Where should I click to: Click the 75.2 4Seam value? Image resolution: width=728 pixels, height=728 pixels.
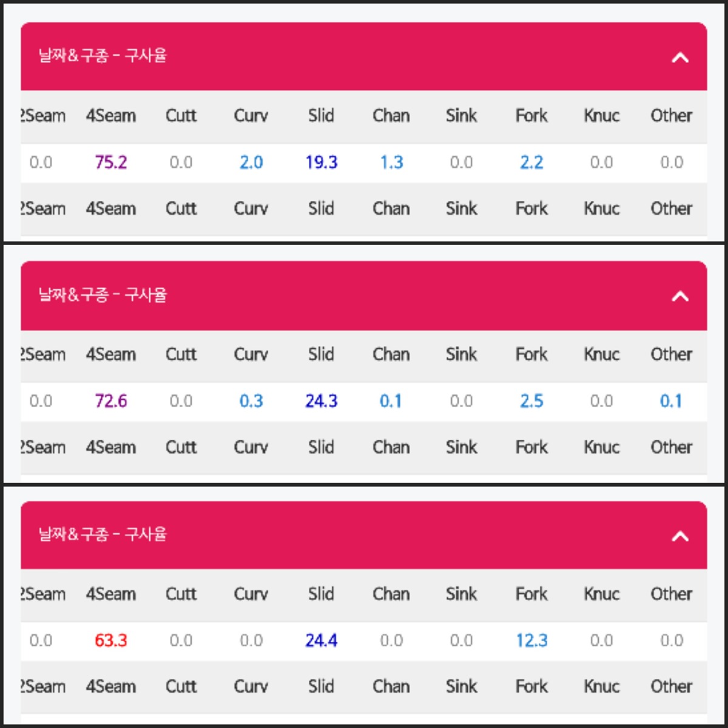click(x=111, y=163)
